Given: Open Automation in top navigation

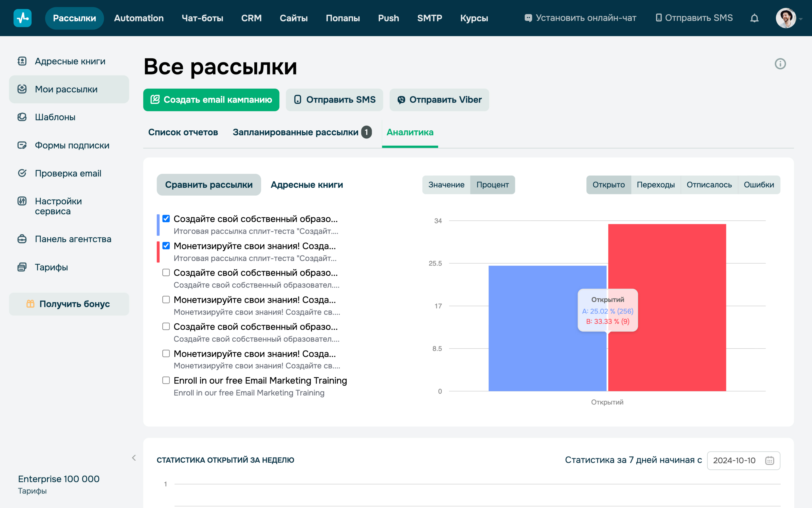Looking at the screenshot, I should point(139,18).
